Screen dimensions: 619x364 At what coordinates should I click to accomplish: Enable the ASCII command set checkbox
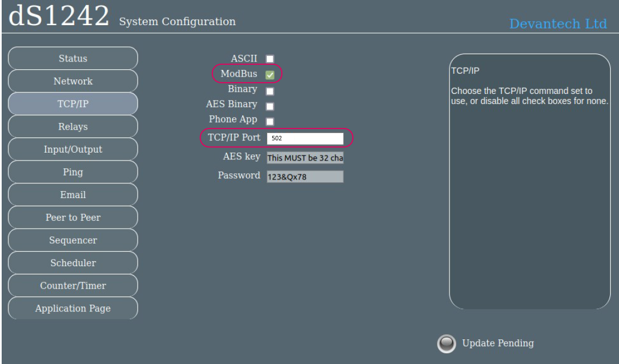click(x=270, y=59)
